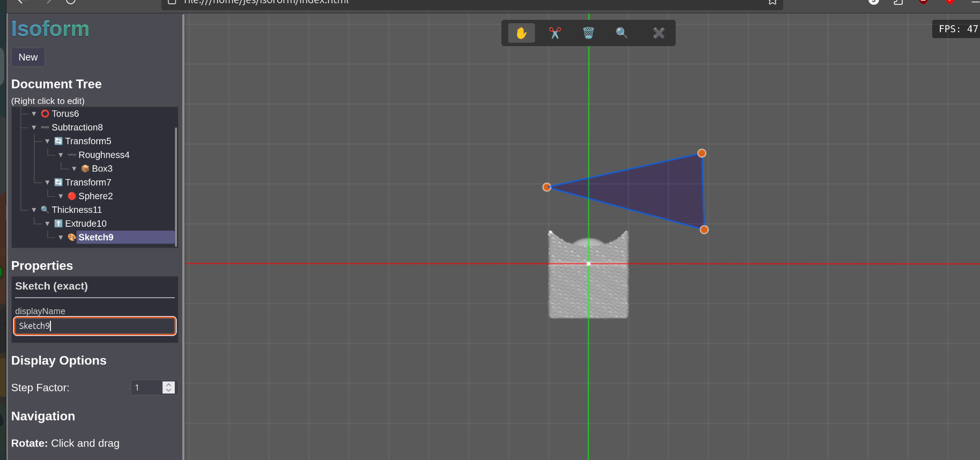The width and height of the screenshot is (980, 460).
Task: Activate the magnifier zoom tool
Action: 621,33
